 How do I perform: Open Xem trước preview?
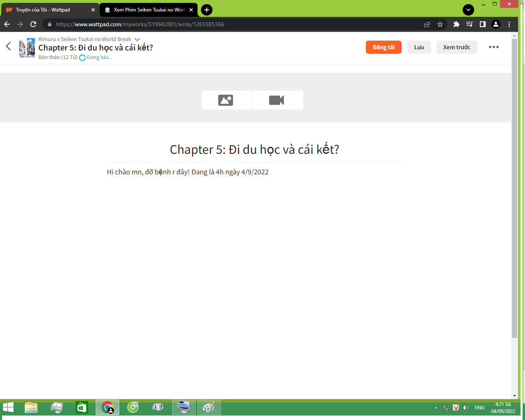[457, 47]
